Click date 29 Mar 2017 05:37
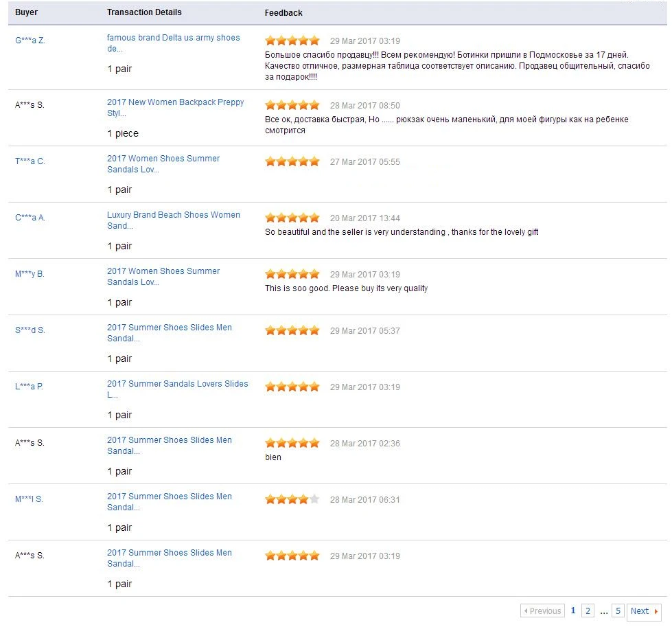672x627 pixels. click(x=365, y=330)
